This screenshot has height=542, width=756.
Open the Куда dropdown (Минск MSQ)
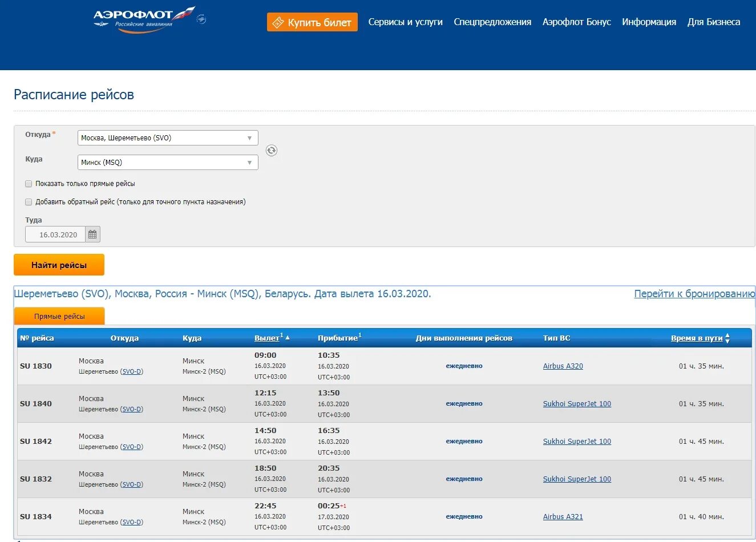pos(168,163)
